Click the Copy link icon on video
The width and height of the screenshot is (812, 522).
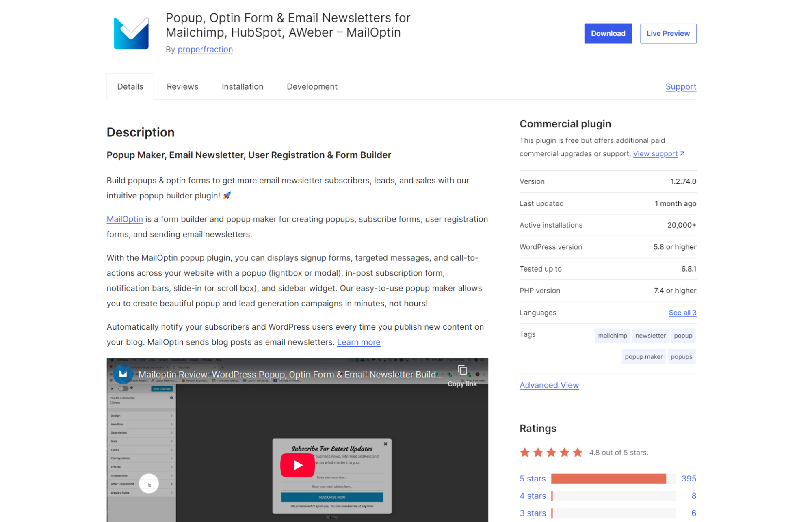click(x=462, y=370)
